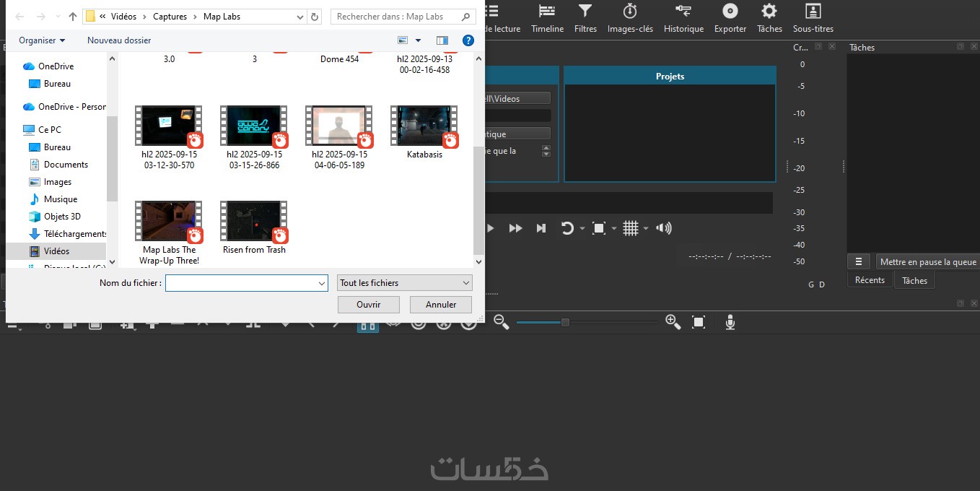Select hl2 2025-09-15 03-12-30-570 video

(x=169, y=138)
